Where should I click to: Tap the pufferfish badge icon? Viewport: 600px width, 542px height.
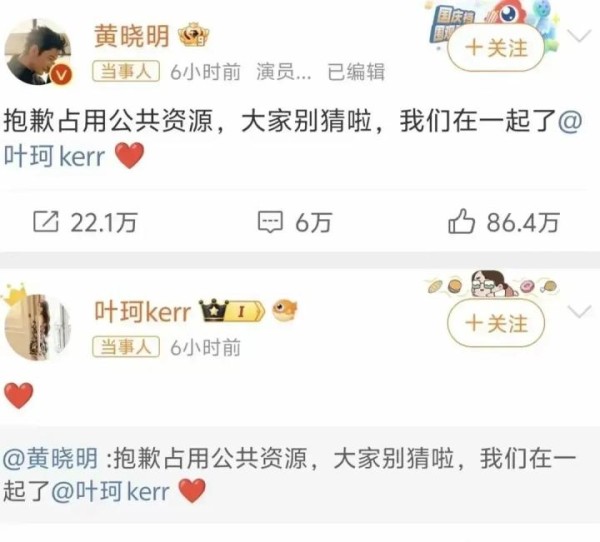click(285, 310)
